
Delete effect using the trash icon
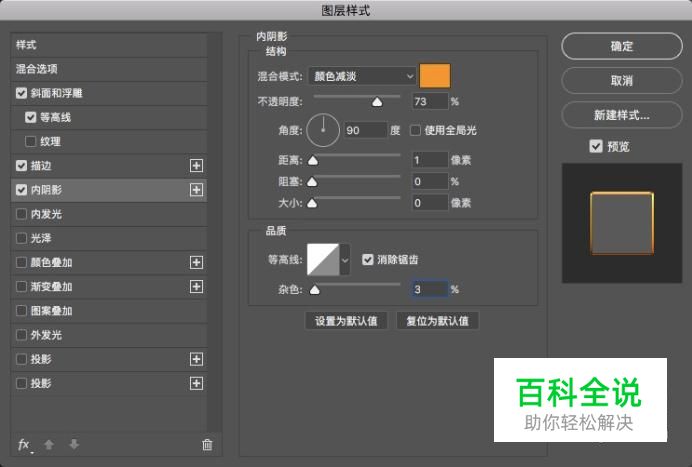pos(207,444)
